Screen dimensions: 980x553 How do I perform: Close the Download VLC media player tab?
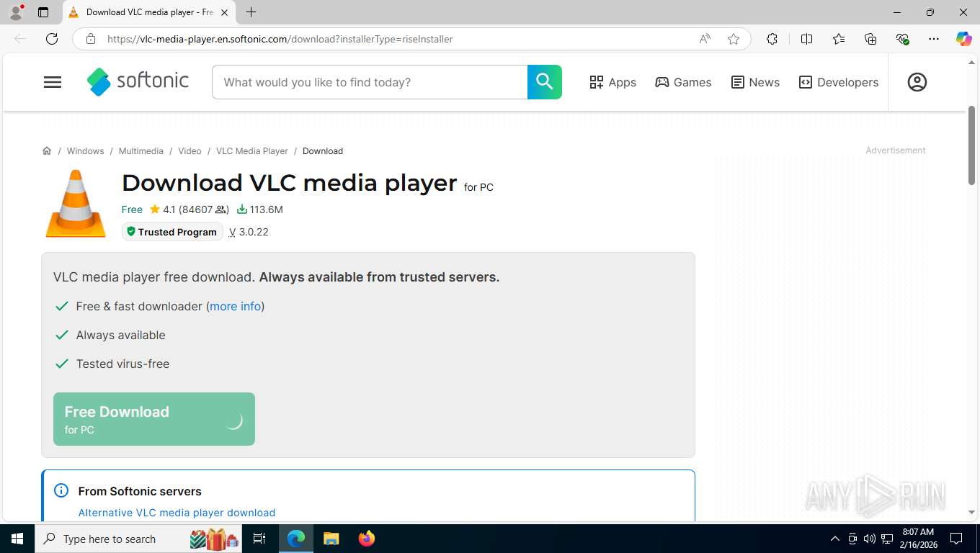[224, 12]
